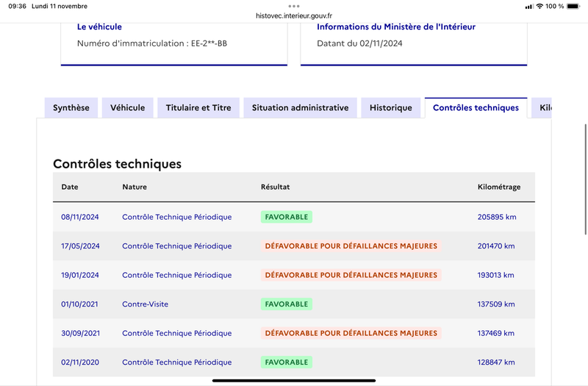
Task: Click the Kilométrage column header
Action: [x=499, y=187]
